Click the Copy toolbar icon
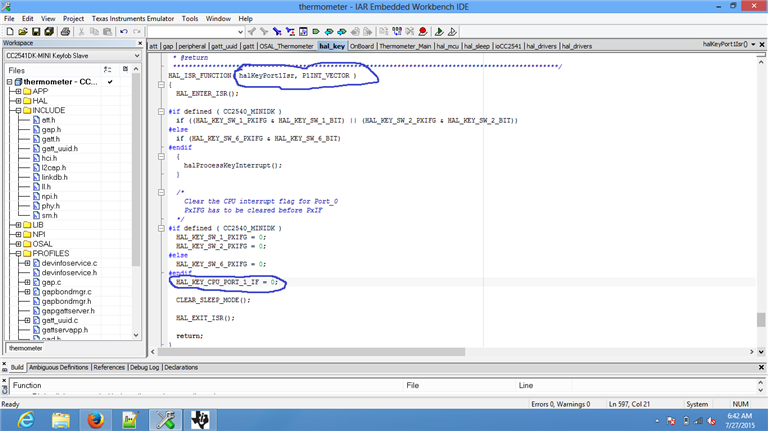The width and height of the screenshot is (768, 431). click(94, 32)
